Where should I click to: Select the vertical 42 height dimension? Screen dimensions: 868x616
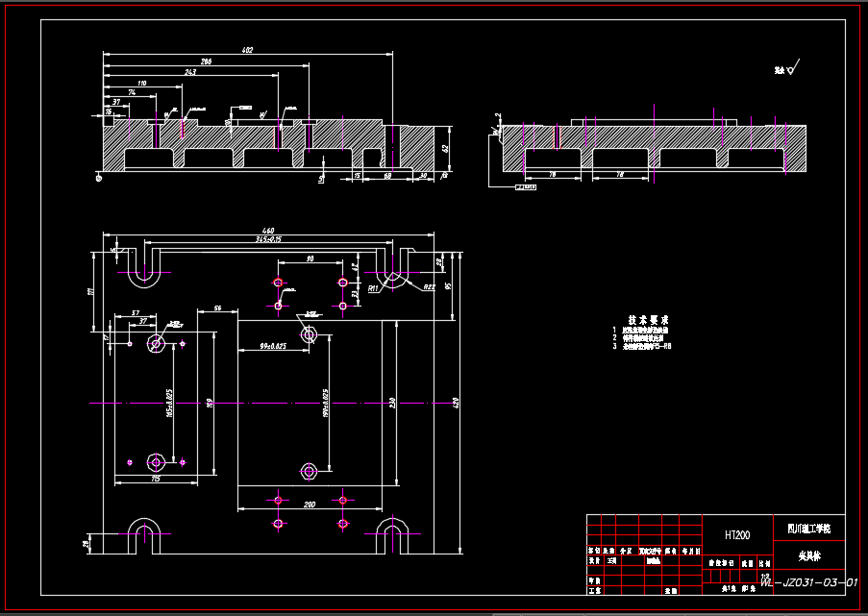[x=444, y=148]
